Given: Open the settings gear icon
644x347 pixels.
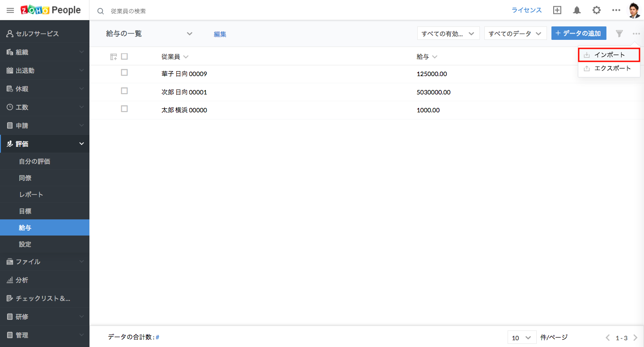Looking at the screenshot, I should click(596, 10).
